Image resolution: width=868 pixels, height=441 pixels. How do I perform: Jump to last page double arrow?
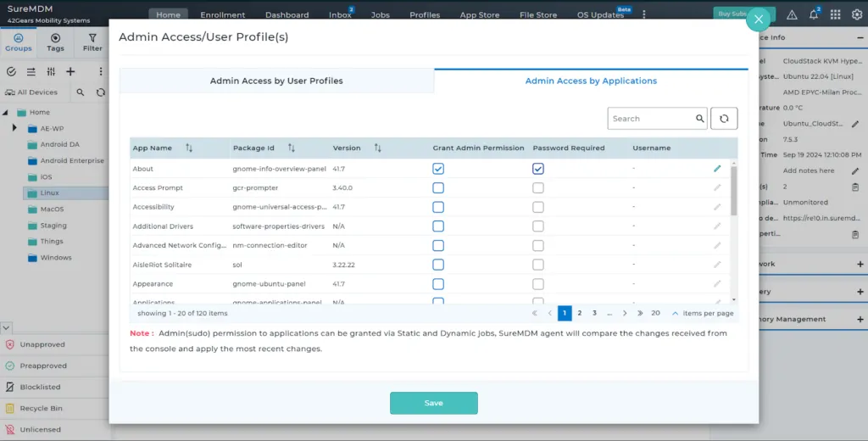640,313
